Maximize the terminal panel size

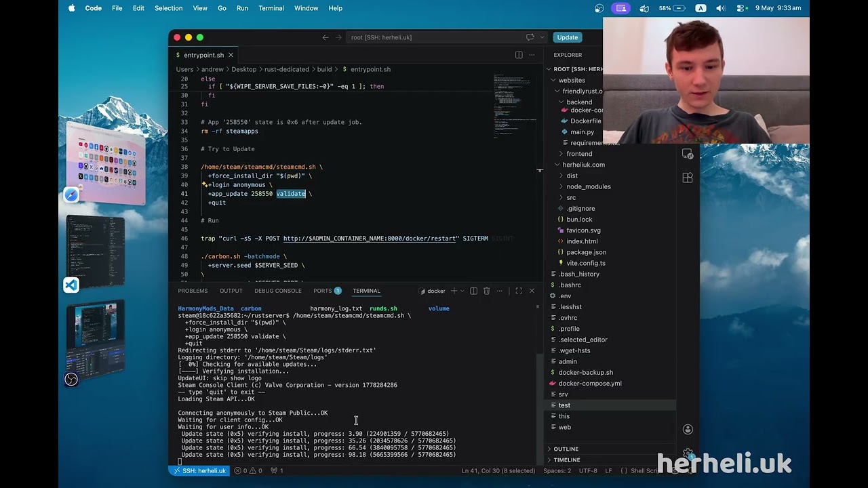[519, 291]
